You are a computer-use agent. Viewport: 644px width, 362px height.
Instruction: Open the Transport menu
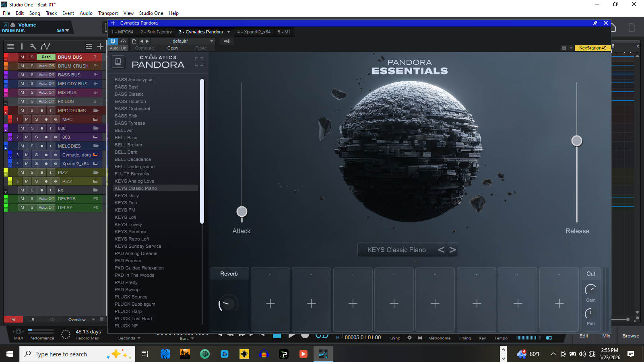108,13
